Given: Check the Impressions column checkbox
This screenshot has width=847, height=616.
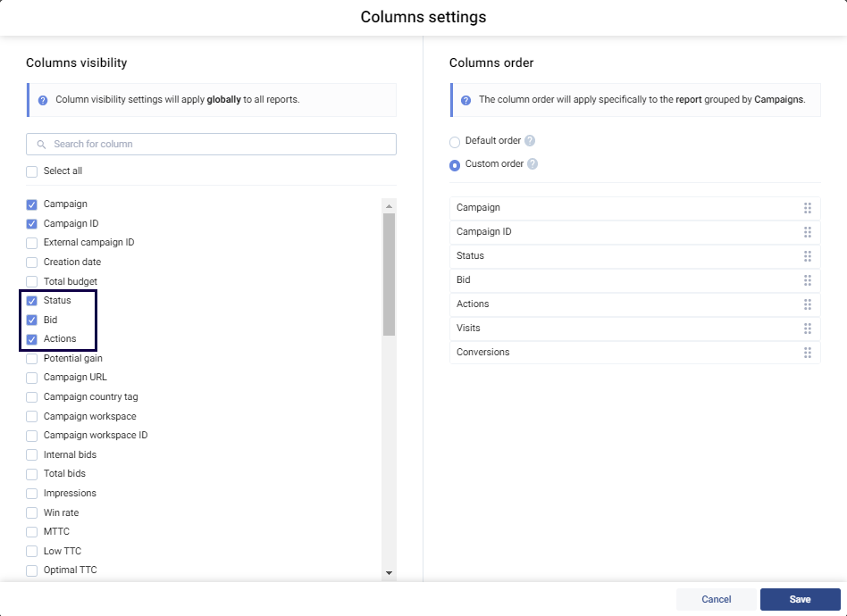Looking at the screenshot, I should coord(32,494).
